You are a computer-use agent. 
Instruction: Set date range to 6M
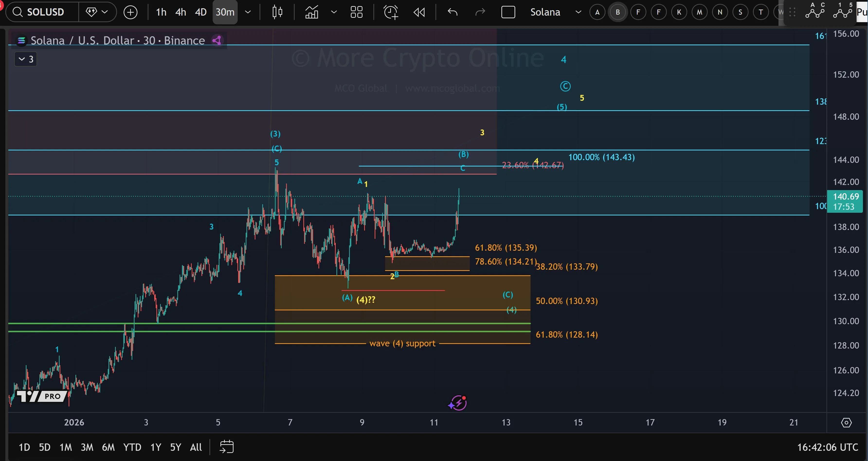point(108,447)
